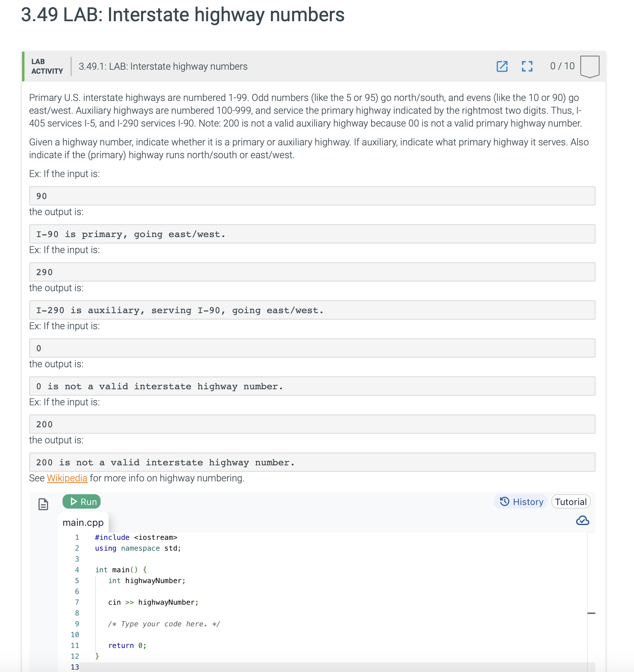634x672 pixels.
Task: Enter fullscreen mode for the lab activity
Action: coord(527,66)
